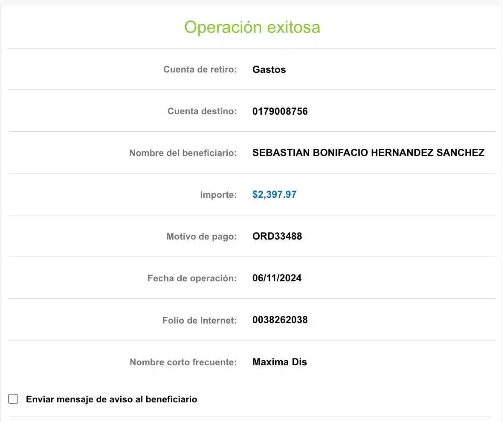Click the 'Nombre corto frecuente:' label
Screen dimensions: 504x422
183,362
